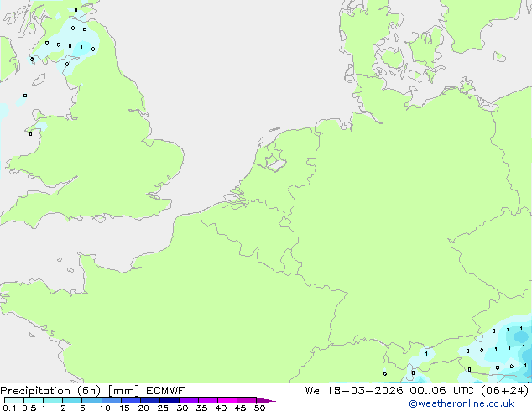Click the '1' precipitation value over Scotland
532x411 pixels.
pos(81,48)
